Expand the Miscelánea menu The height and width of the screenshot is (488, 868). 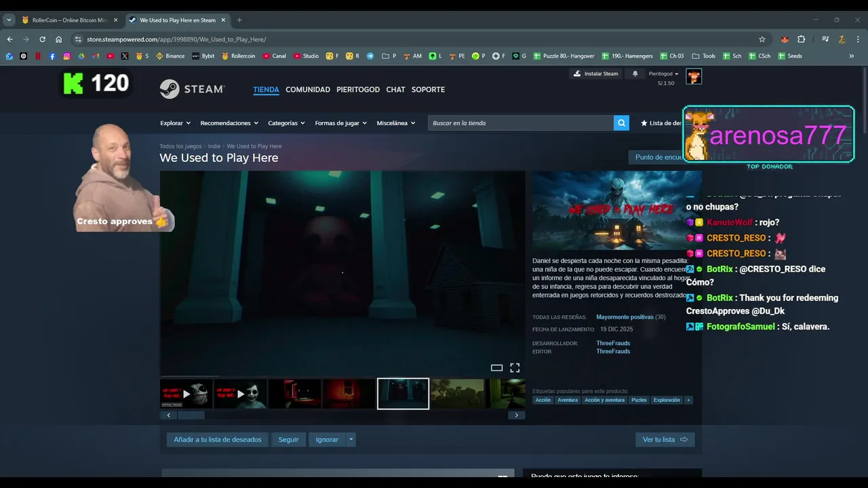click(x=395, y=123)
